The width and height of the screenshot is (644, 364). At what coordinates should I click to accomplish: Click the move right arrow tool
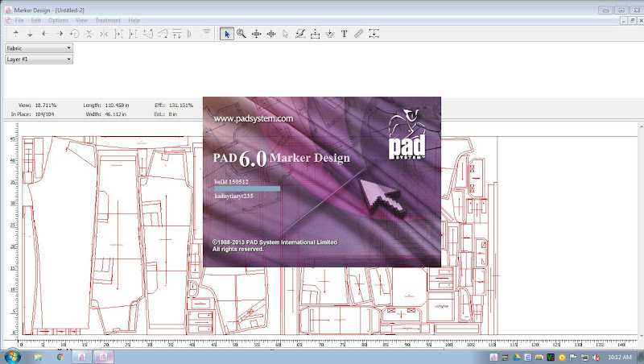coord(60,34)
